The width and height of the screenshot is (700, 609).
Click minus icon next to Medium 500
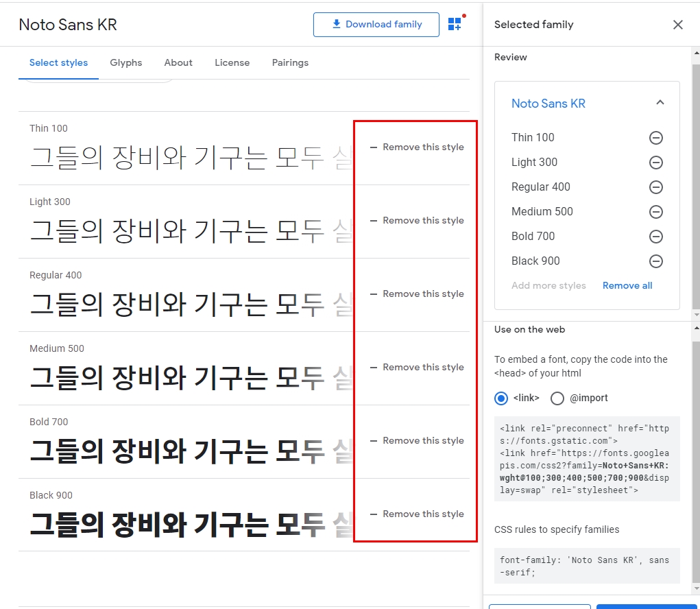tap(656, 212)
